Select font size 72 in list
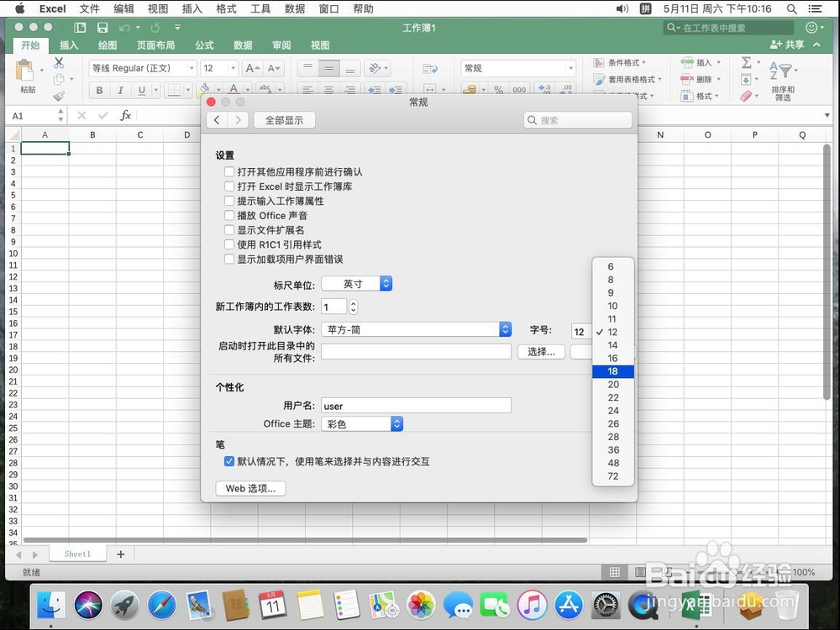 (613, 475)
